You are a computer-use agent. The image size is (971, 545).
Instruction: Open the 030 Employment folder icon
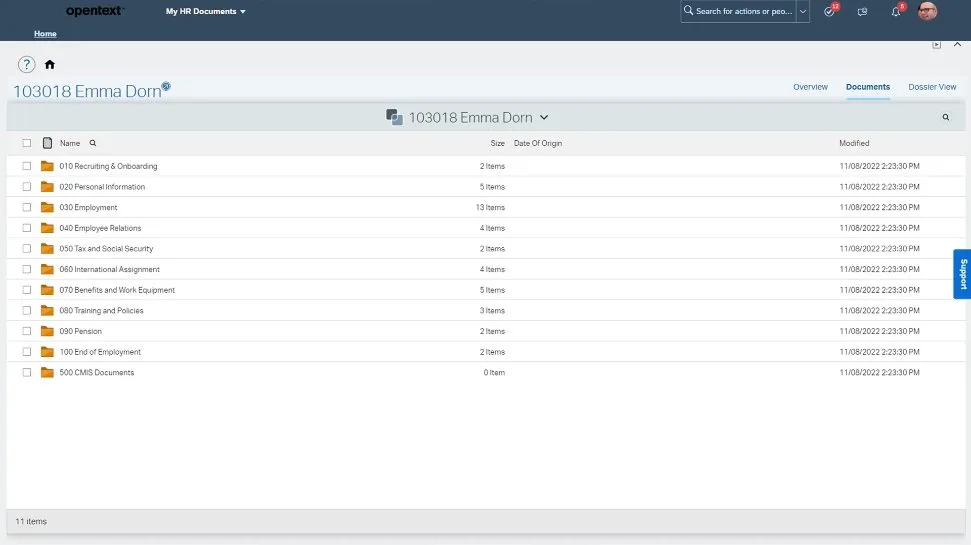(x=47, y=207)
